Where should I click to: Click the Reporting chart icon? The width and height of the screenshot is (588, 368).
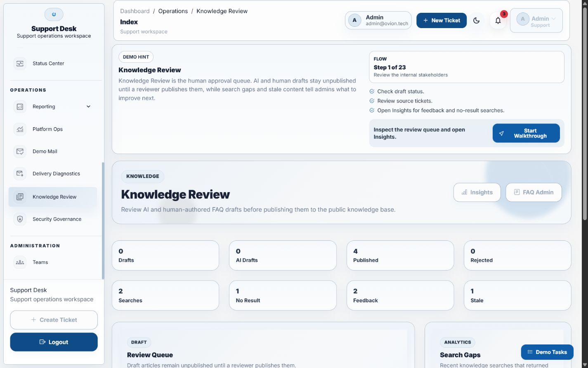20,107
